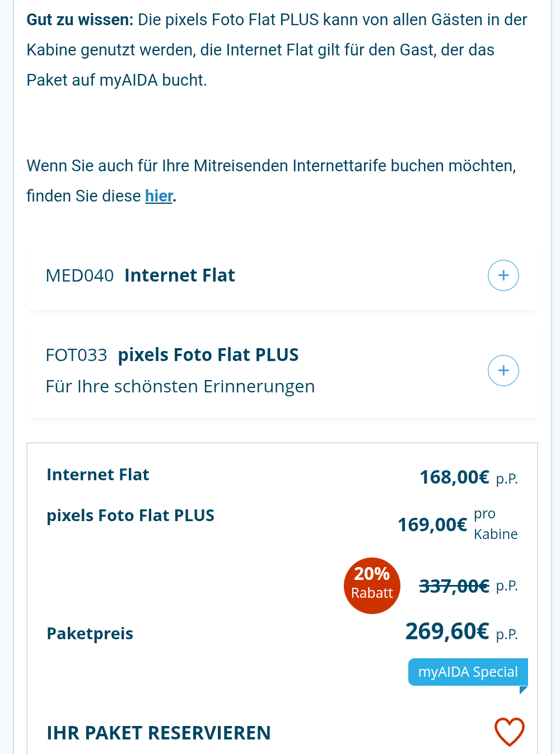Click 'Für Ihre schönsten Erinnerungen' subtitle

pos(180,387)
